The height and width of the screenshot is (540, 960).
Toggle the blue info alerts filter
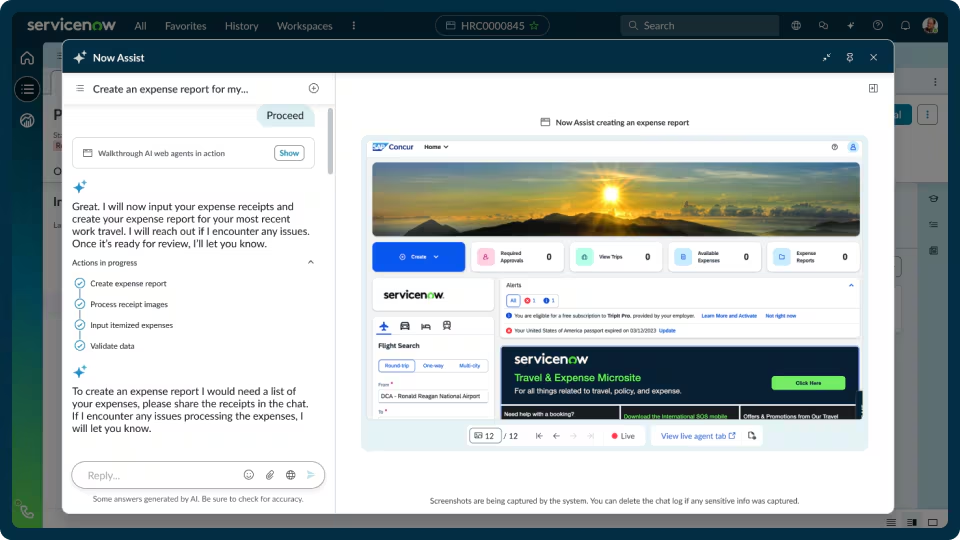pos(549,300)
